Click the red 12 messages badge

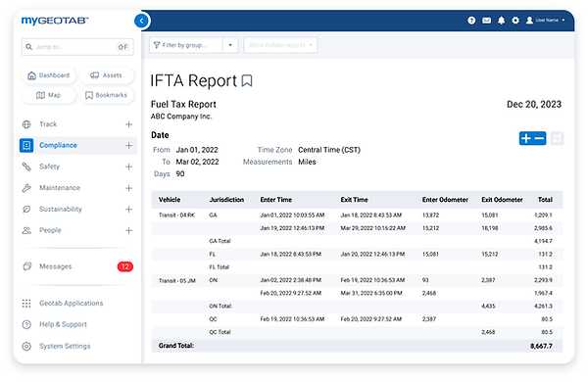tap(125, 266)
